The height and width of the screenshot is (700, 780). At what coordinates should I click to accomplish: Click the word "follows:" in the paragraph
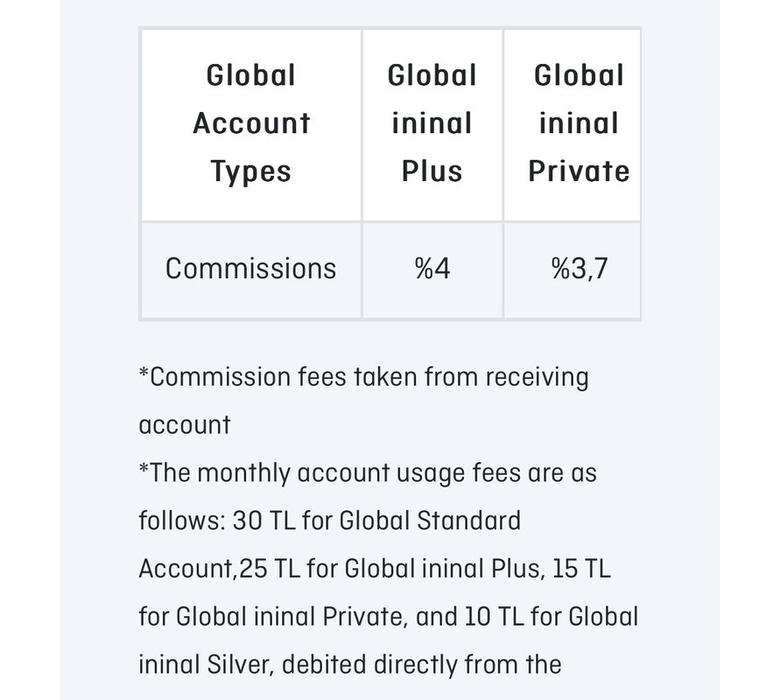tap(181, 521)
